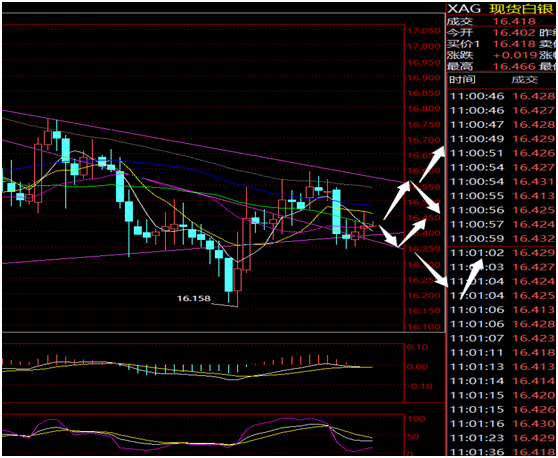Click tick price 16.432
558x458 pixels.
533,238
